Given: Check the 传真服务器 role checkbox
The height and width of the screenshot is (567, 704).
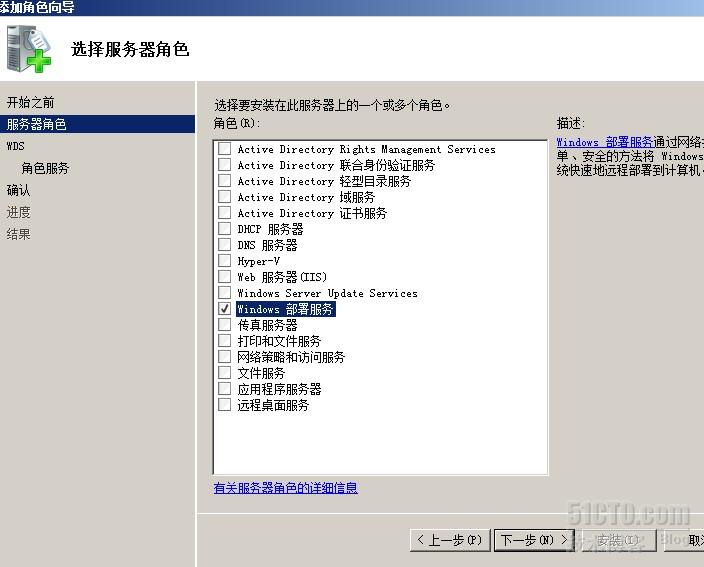Looking at the screenshot, I should [224, 325].
